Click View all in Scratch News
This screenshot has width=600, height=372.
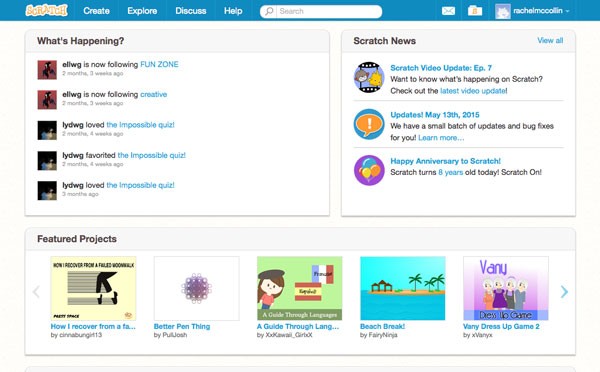point(550,40)
